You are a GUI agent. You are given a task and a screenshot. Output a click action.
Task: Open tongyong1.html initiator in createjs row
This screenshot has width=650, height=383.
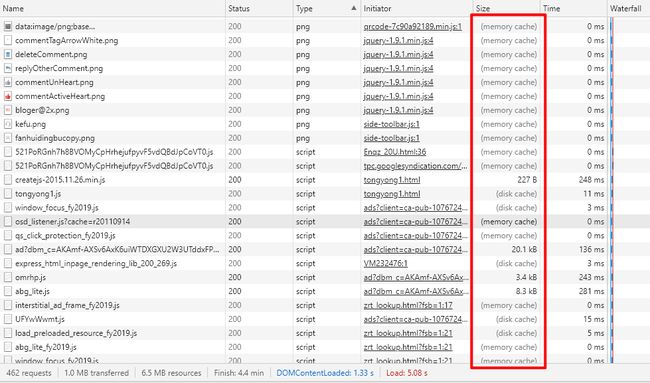point(392,180)
